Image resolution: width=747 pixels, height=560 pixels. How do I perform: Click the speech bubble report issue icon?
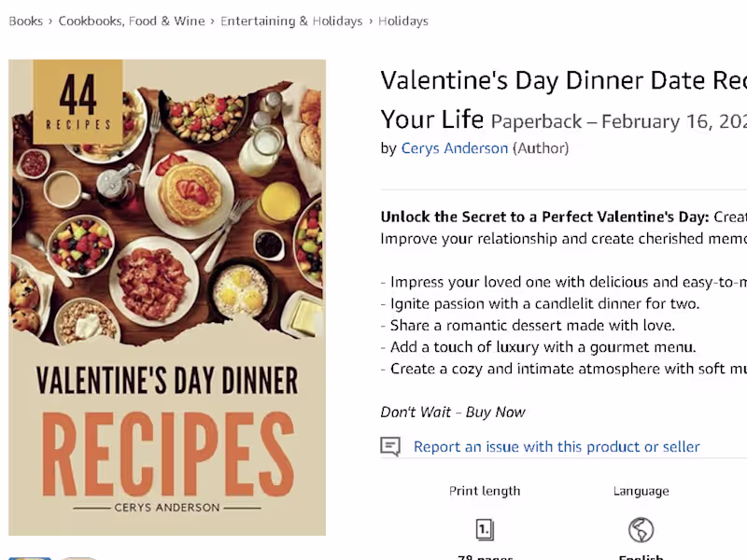390,446
